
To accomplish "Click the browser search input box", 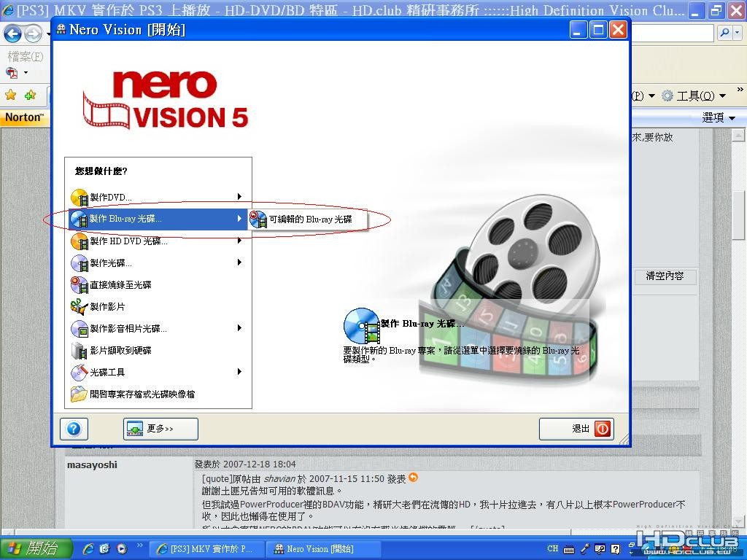I will tap(673, 33).
